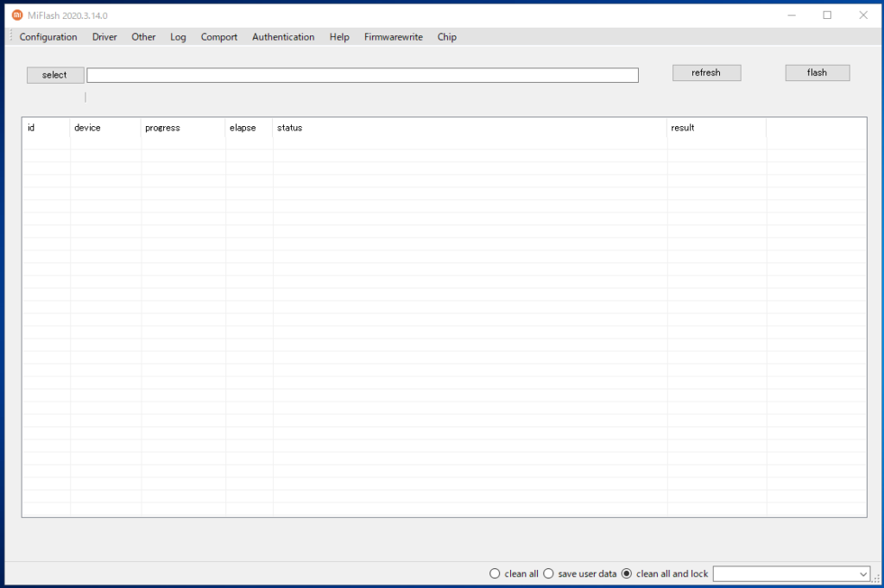Click the flash button
Viewport: 884px width, 588px height.
[817, 73]
